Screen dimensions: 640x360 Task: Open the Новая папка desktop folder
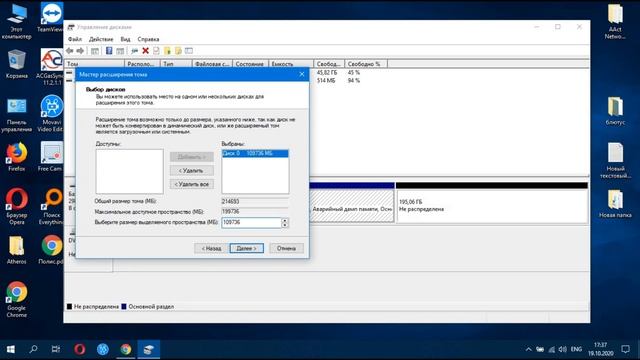[x=615, y=204]
